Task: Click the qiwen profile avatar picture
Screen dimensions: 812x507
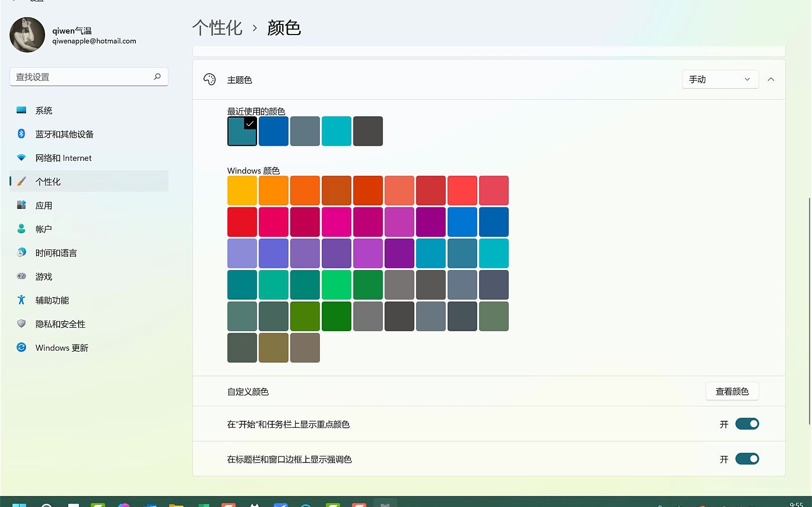Action: point(27,35)
